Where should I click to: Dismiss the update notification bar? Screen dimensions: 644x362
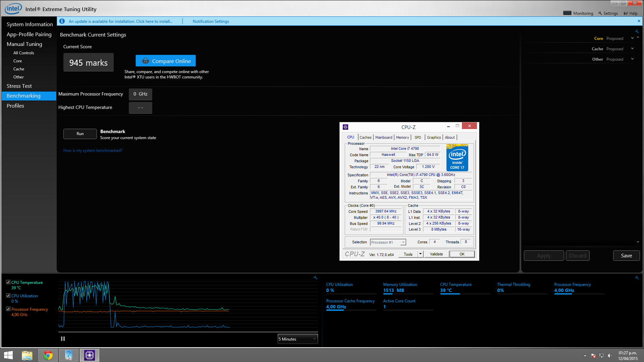point(639,21)
